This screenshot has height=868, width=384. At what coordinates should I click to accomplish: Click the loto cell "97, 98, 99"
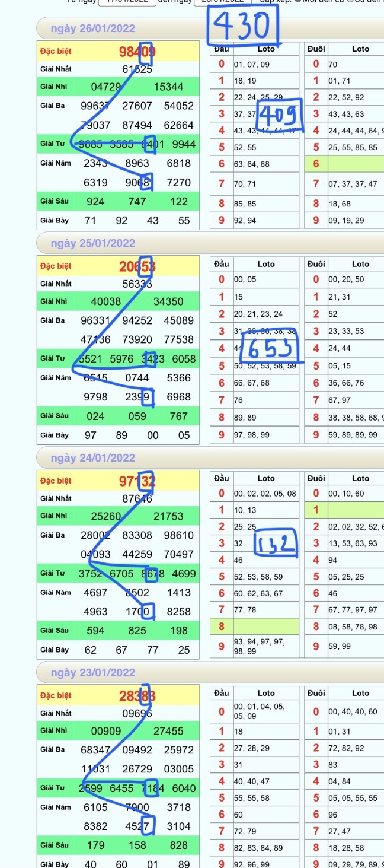(x=251, y=435)
